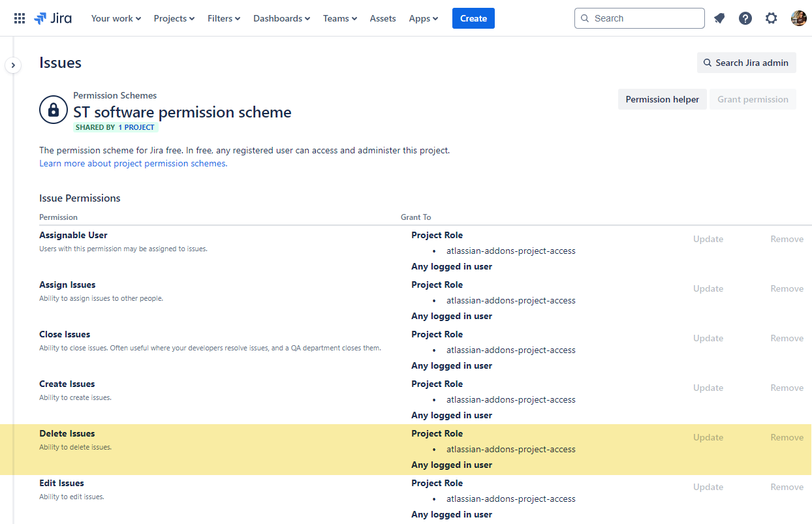Open the help question mark icon

coord(745,18)
